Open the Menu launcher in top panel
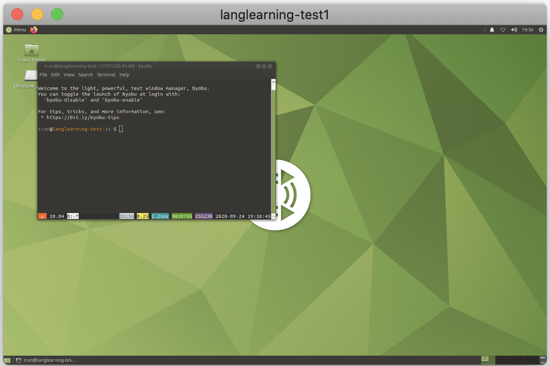 tap(16, 30)
